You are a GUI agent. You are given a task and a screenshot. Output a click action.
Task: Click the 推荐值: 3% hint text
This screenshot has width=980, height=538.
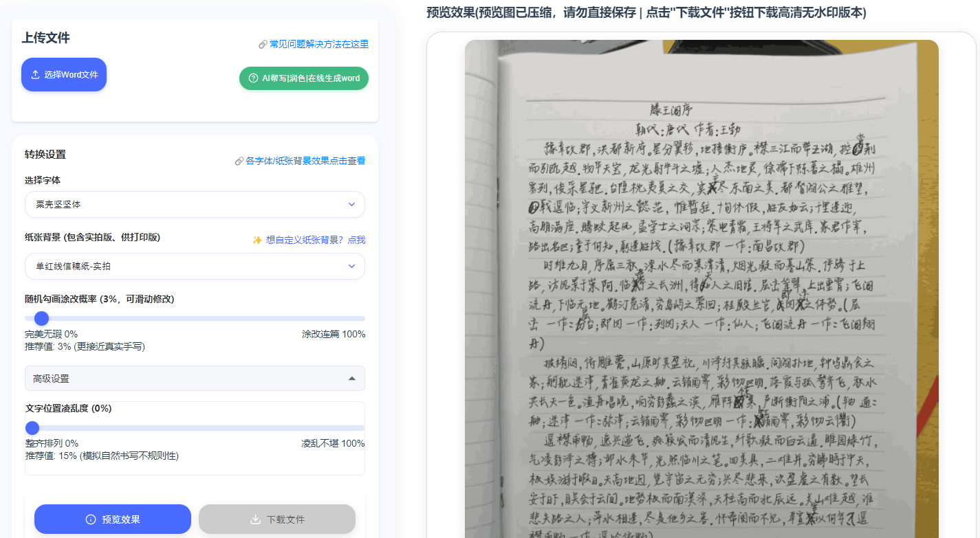click(85, 346)
